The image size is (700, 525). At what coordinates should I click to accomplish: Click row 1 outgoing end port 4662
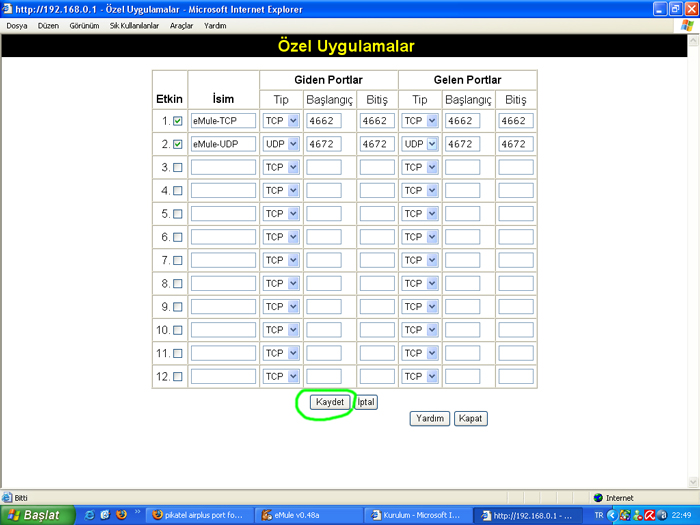point(377,121)
